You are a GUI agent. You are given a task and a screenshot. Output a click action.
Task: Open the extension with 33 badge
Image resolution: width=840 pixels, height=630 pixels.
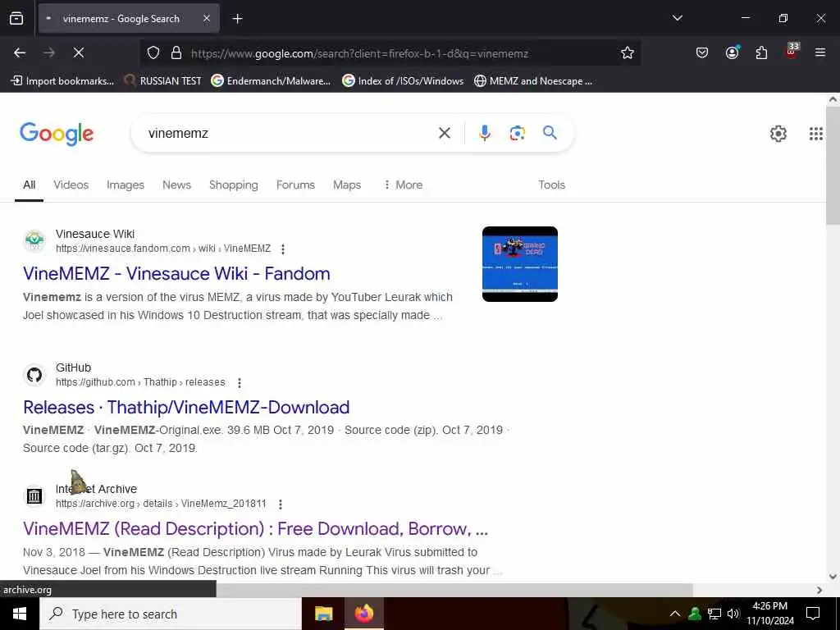click(x=792, y=52)
